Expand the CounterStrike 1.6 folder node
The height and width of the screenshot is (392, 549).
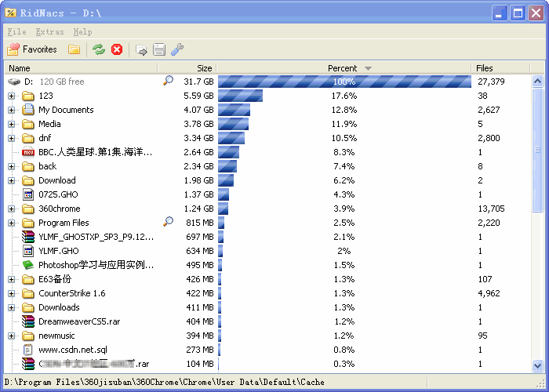pos(12,293)
